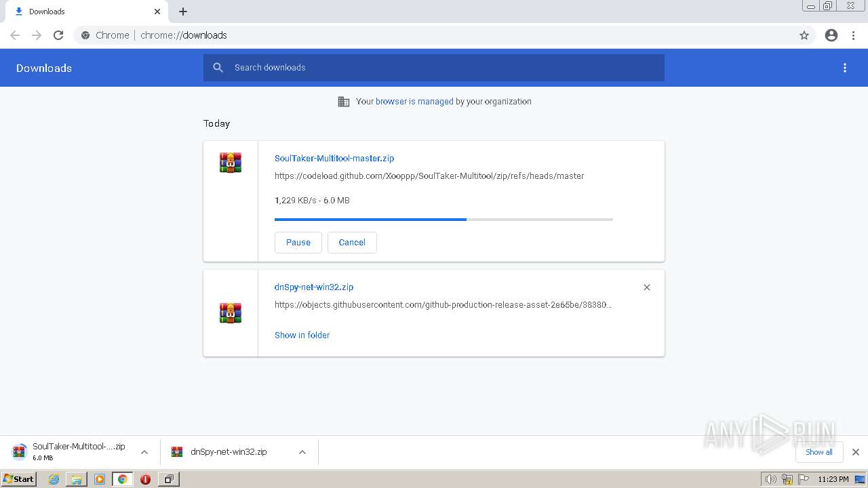Screen dimensions: 868x488
Task: Click Show in folder for dnSpy-net-win32.zip
Action: point(302,335)
